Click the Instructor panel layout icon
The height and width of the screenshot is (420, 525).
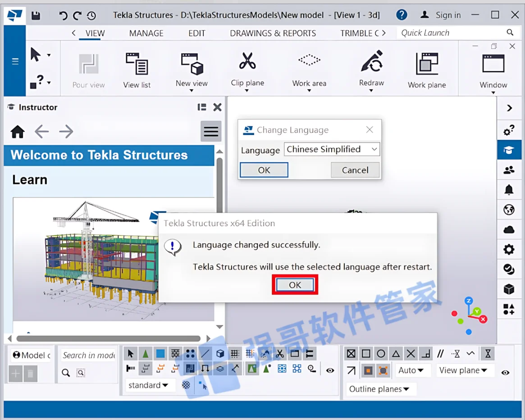pos(202,107)
